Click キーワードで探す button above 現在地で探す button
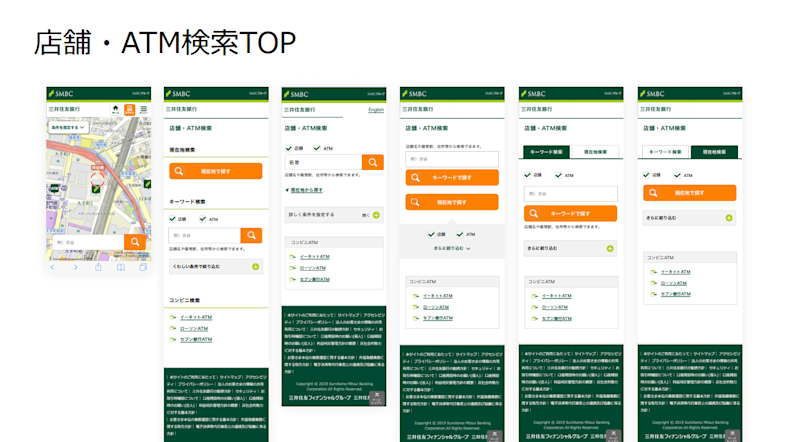The width and height of the screenshot is (790, 442). 452,177
